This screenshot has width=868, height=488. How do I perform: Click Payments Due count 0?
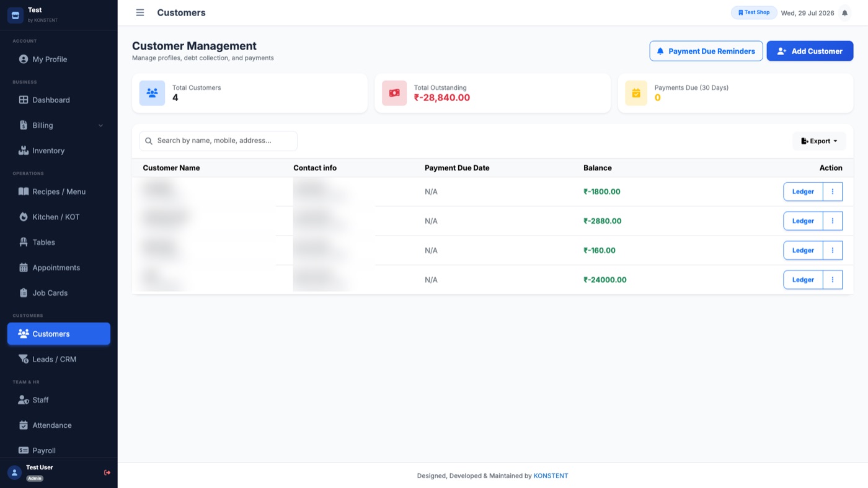coord(658,98)
